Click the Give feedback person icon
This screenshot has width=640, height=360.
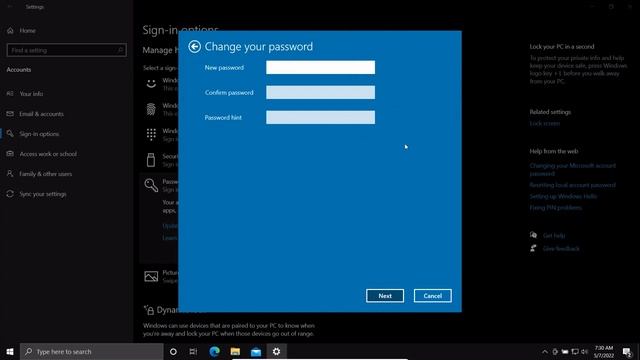(x=533, y=248)
